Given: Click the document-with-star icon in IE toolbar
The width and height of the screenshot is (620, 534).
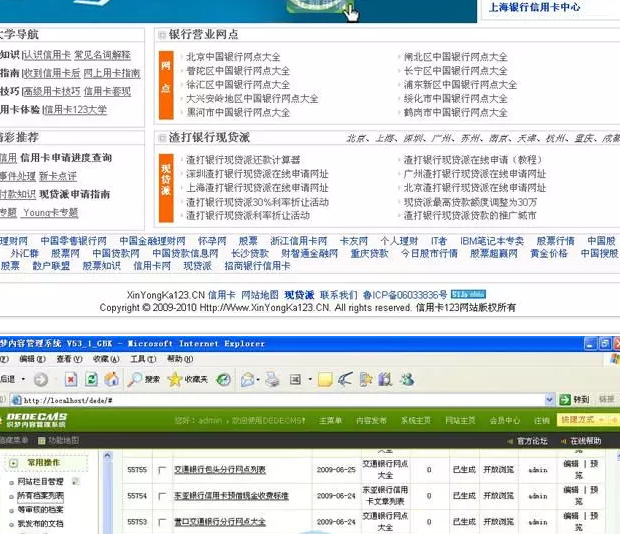Looking at the screenshot, I should [x=366, y=380].
